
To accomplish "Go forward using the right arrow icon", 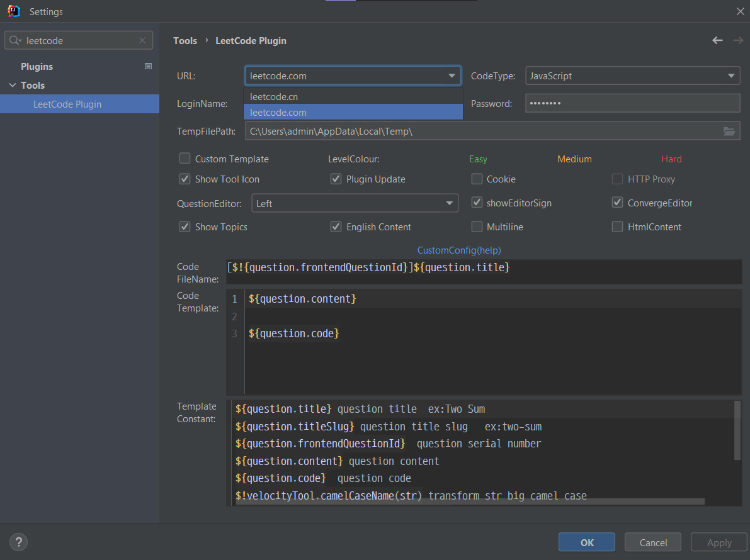I will (x=738, y=41).
